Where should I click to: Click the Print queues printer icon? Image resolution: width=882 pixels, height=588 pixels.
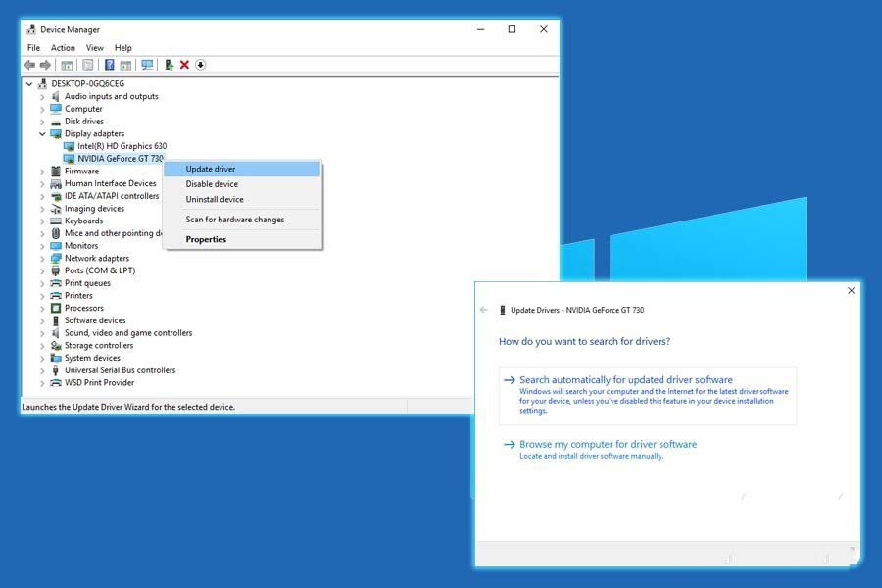coord(56,283)
